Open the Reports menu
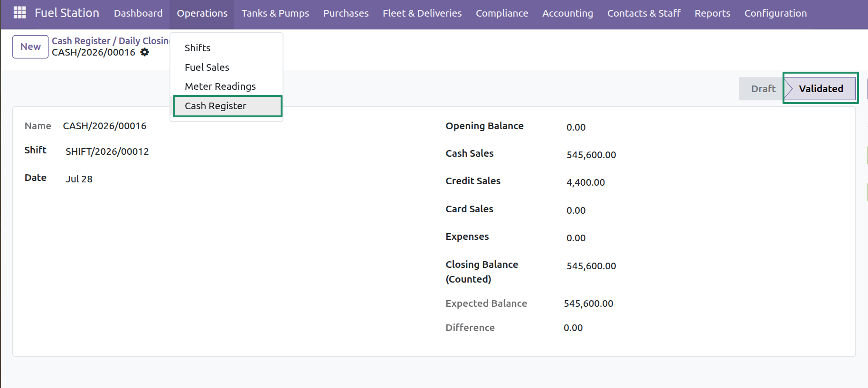868x388 pixels. coord(712,13)
